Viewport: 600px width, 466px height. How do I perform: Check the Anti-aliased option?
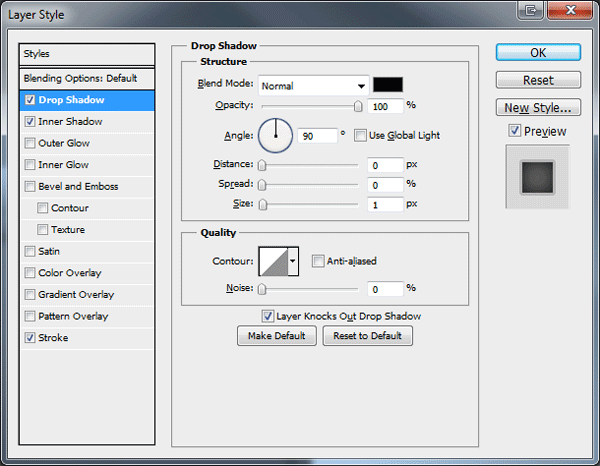click(x=318, y=261)
